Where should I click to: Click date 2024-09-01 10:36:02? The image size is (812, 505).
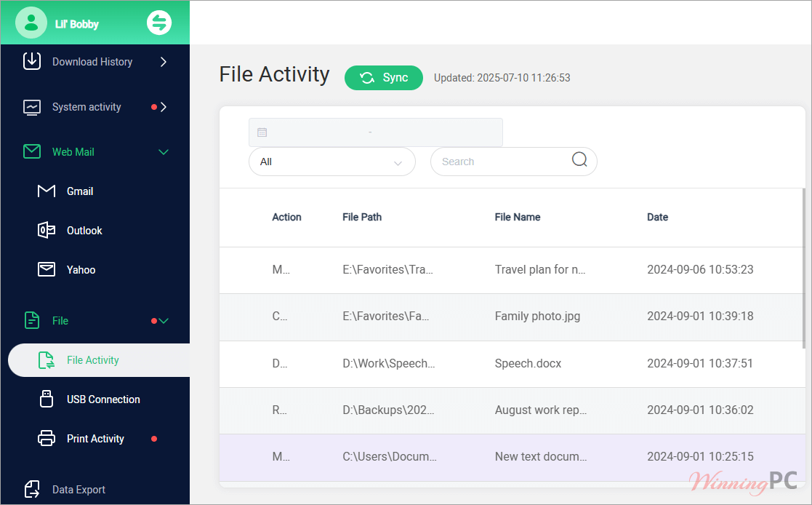click(700, 410)
